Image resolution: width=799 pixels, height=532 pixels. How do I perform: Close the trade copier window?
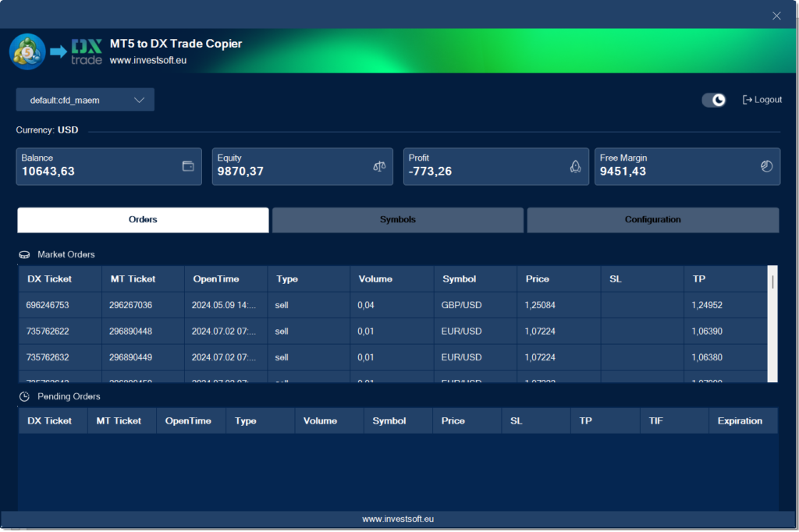(x=776, y=16)
